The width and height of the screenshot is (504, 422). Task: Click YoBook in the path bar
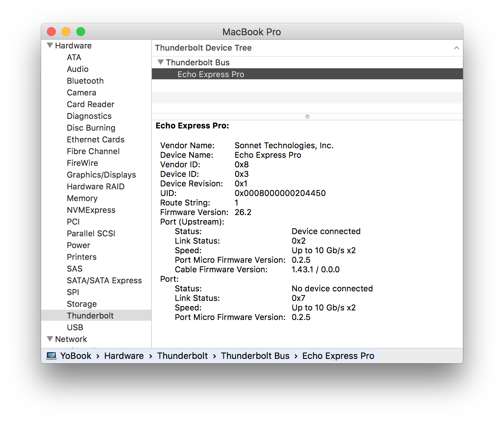[x=76, y=356]
